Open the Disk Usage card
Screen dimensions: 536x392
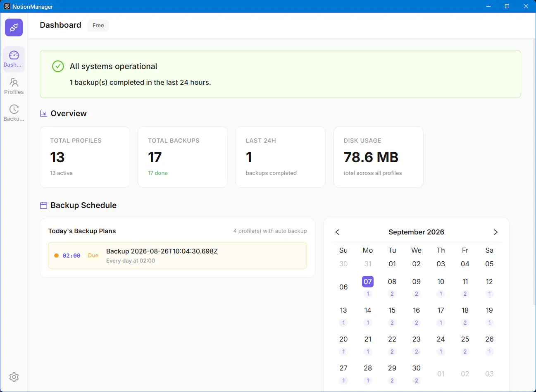pyautogui.click(x=379, y=157)
